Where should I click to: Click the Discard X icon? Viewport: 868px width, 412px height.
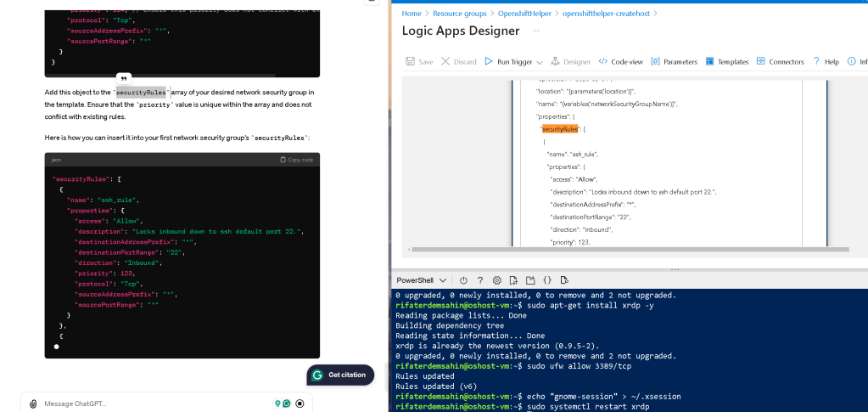point(445,61)
